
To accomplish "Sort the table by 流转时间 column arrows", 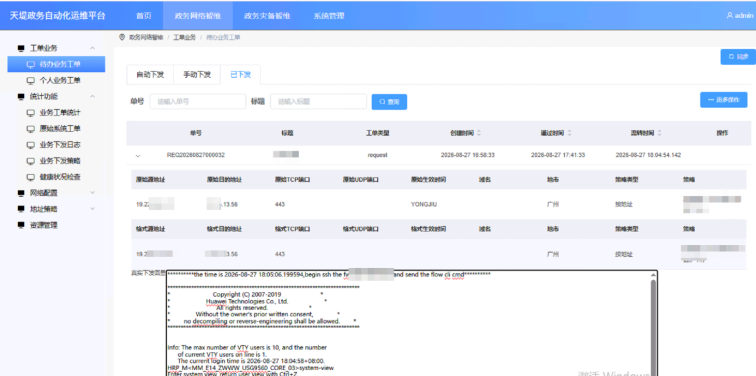I will pyautogui.click(x=659, y=133).
